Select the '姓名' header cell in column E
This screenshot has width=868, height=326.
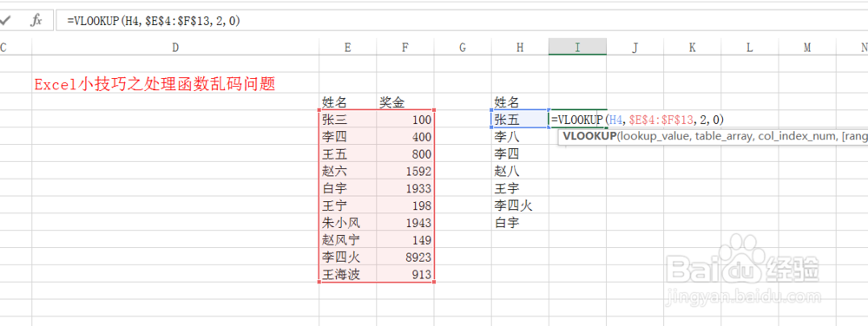348,101
